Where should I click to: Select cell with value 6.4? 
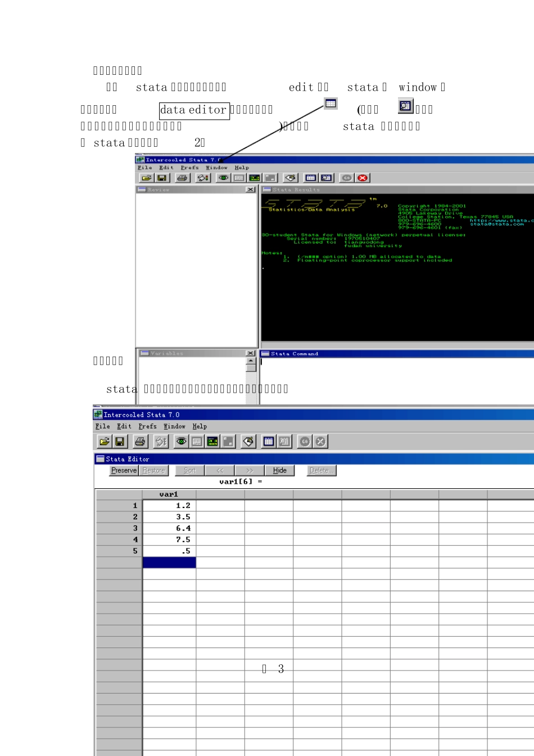[x=169, y=528]
